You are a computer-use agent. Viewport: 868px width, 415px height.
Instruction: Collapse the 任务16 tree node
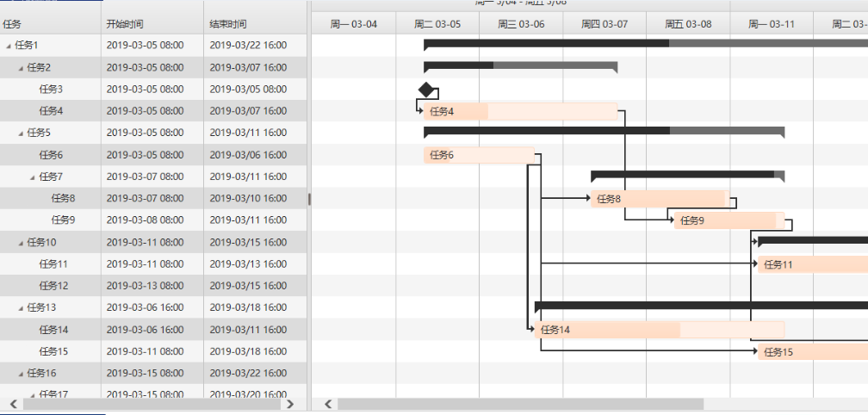(x=21, y=374)
